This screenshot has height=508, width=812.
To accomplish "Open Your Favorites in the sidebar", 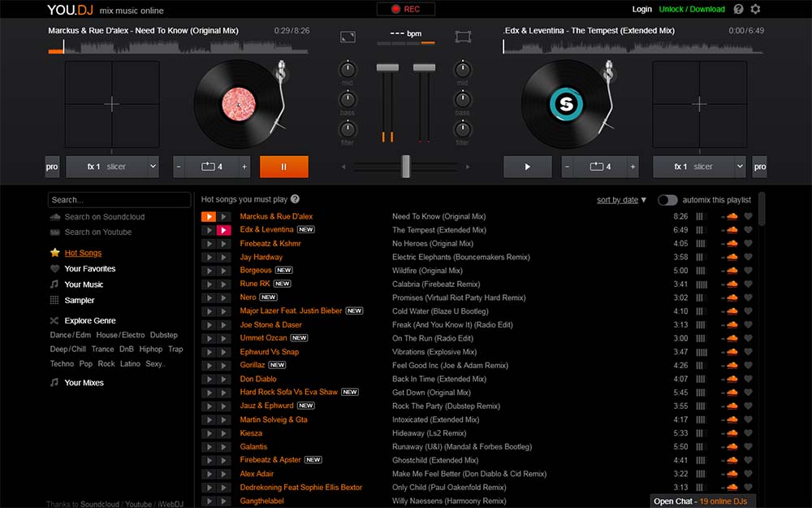I will pos(89,268).
